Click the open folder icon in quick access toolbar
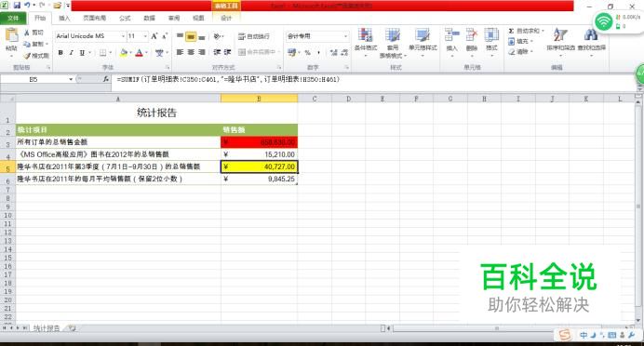Viewport: 644px width, 346px height. [58, 6]
